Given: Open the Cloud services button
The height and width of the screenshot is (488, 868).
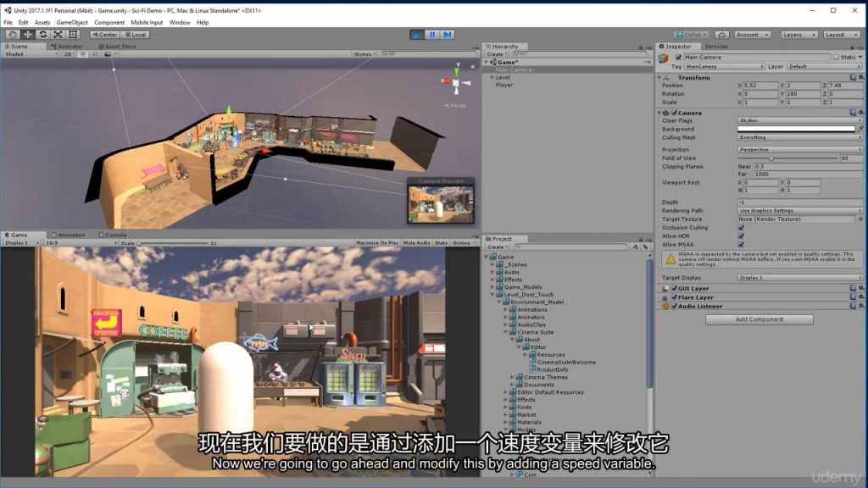Looking at the screenshot, I should [722, 34].
